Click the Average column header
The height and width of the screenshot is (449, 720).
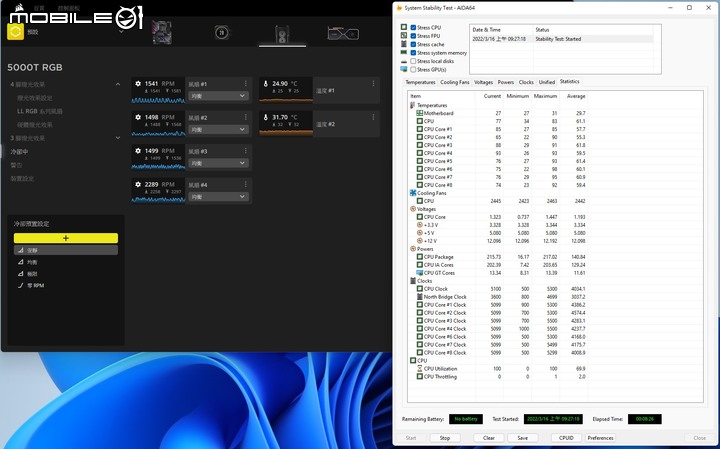tap(575, 96)
